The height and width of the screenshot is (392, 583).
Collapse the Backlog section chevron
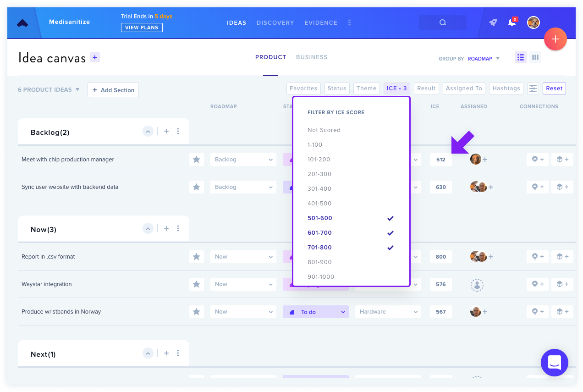[x=148, y=132]
